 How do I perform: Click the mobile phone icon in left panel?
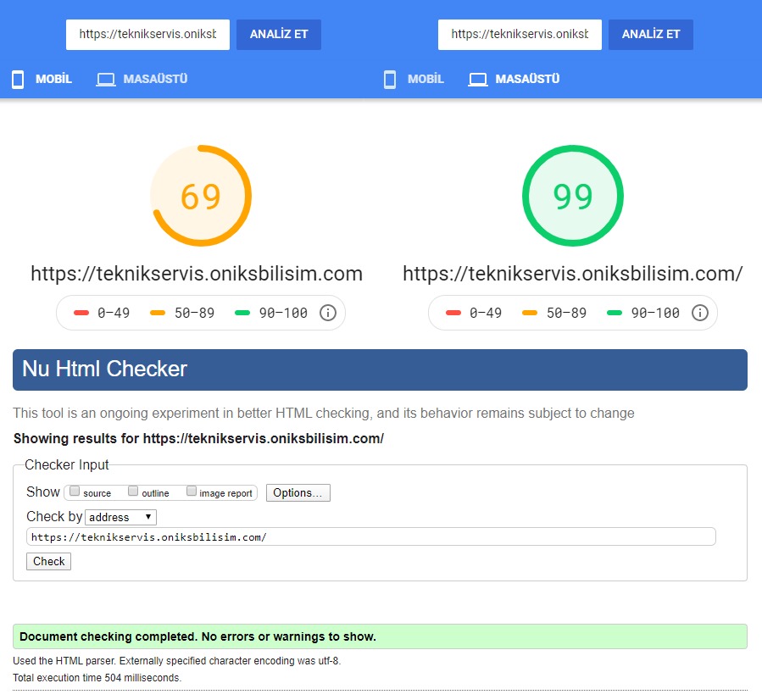(18, 79)
